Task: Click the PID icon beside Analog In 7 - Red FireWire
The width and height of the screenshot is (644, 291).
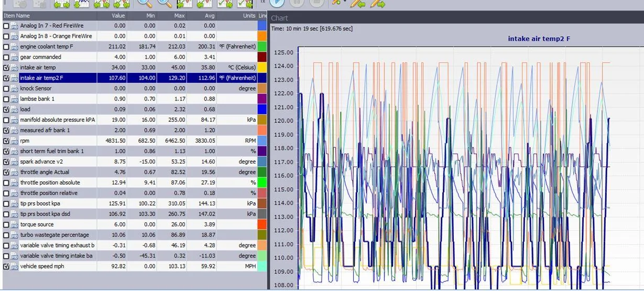Action: [15, 26]
